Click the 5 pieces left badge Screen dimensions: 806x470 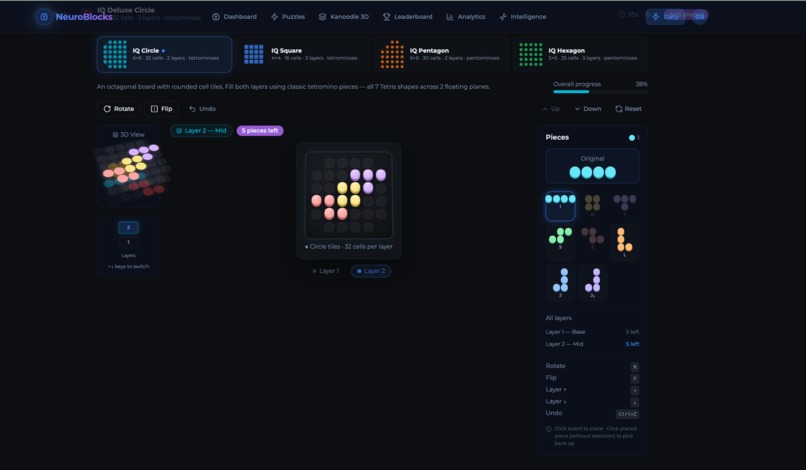tap(260, 131)
